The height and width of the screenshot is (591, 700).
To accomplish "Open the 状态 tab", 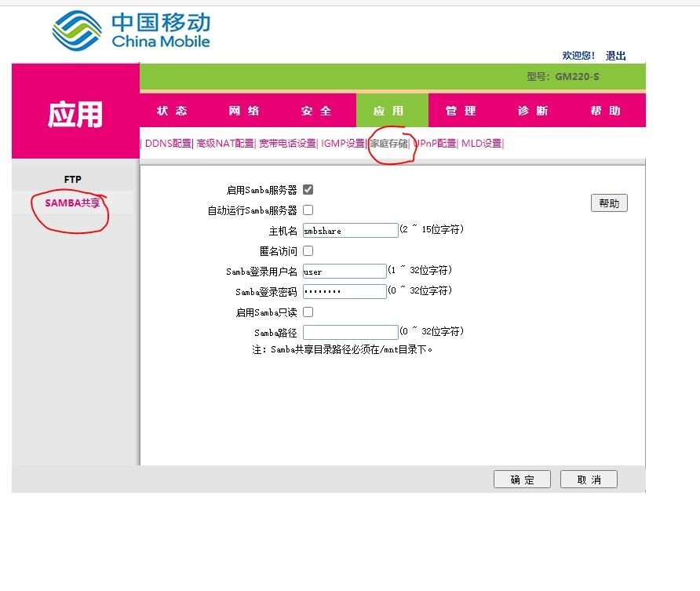I will (x=172, y=111).
